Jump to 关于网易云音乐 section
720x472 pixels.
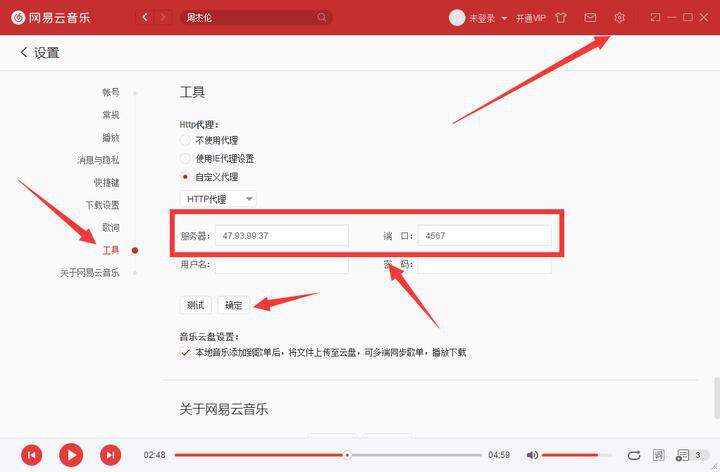(90, 273)
